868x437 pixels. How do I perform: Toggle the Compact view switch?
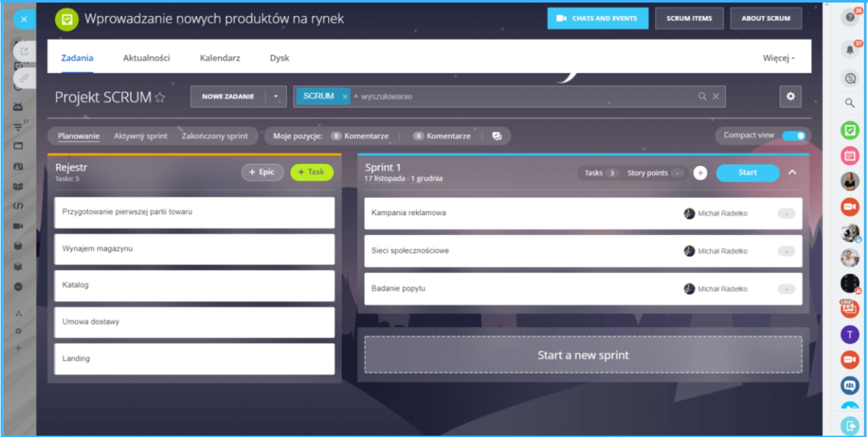pyautogui.click(x=793, y=136)
